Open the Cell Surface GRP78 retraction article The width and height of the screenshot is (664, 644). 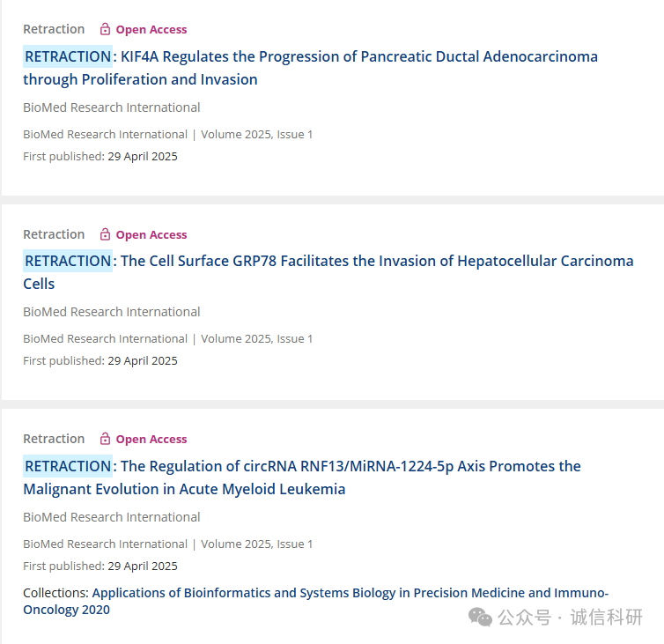(x=328, y=272)
